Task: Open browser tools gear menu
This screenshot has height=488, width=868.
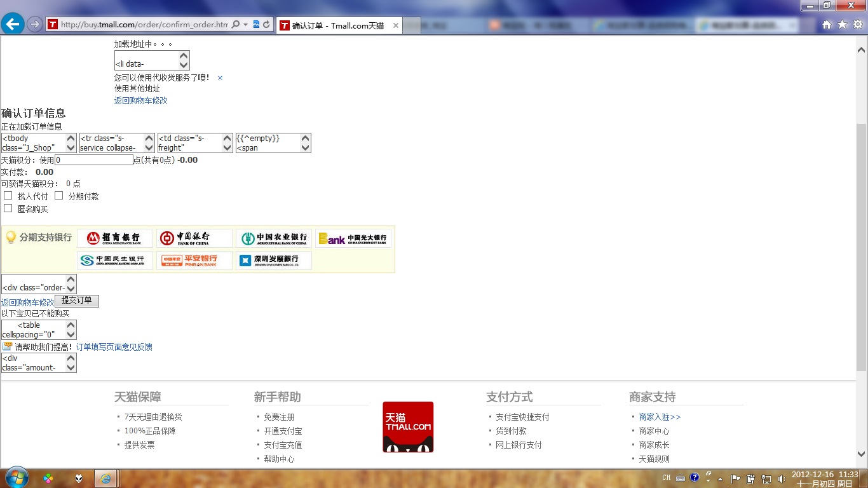Action: (858, 25)
